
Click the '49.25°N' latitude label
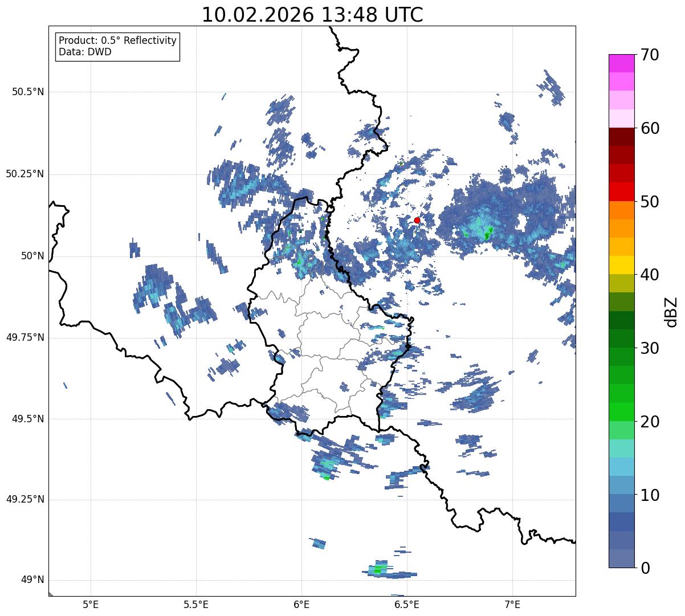(x=25, y=500)
